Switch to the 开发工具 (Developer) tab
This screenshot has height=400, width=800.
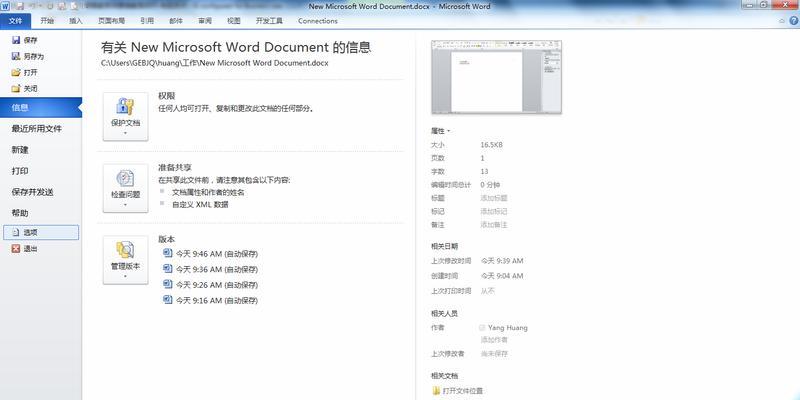click(x=269, y=21)
